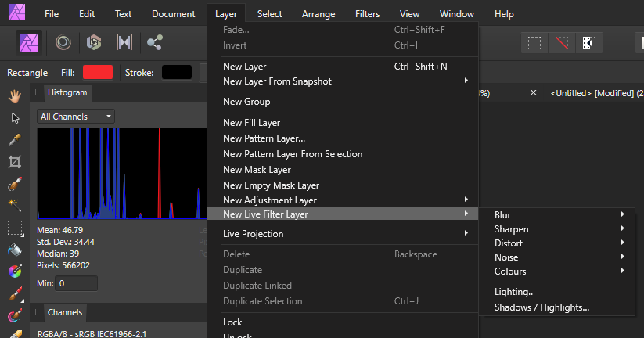644x338 pixels.
Task: Expand the Blur submenu arrow
Action: point(623,214)
